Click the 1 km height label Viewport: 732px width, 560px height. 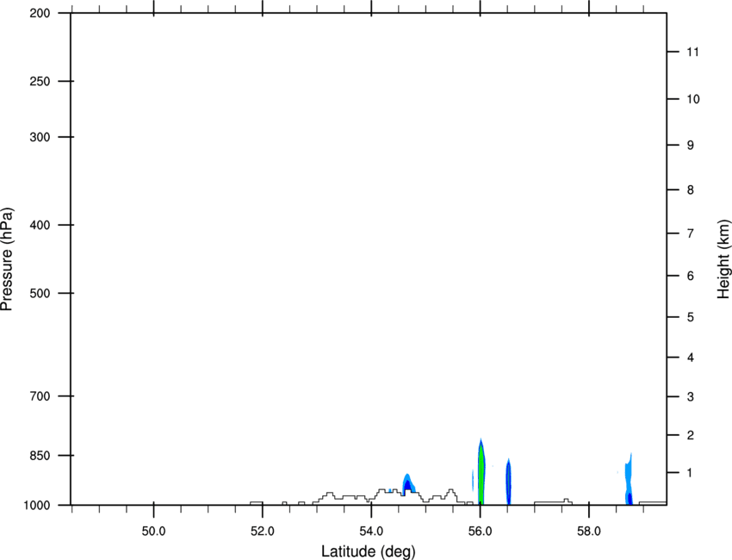(x=691, y=473)
